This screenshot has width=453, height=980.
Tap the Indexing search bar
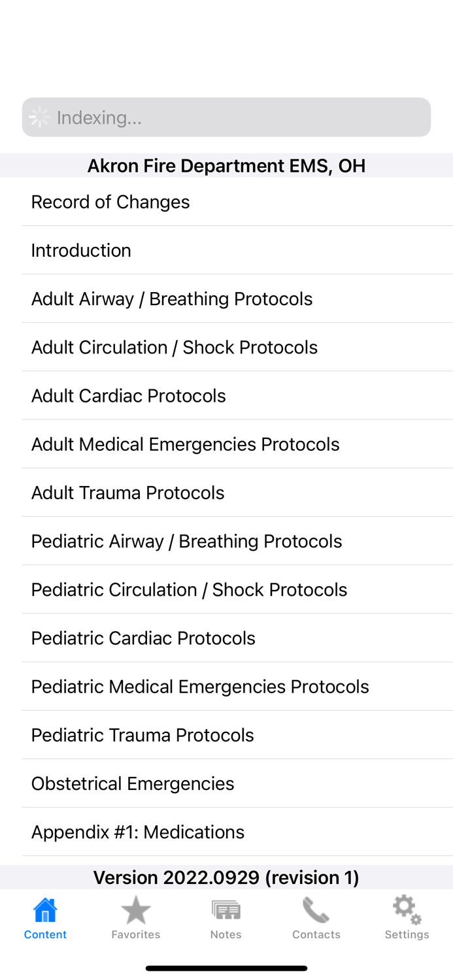[226, 117]
